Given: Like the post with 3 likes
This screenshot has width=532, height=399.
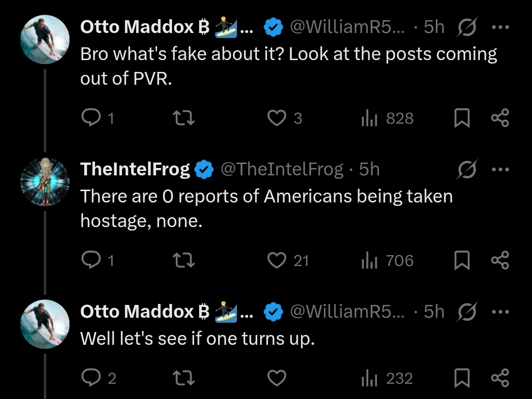Looking at the screenshot, I should pyautogui.click(x=277, y=118).
